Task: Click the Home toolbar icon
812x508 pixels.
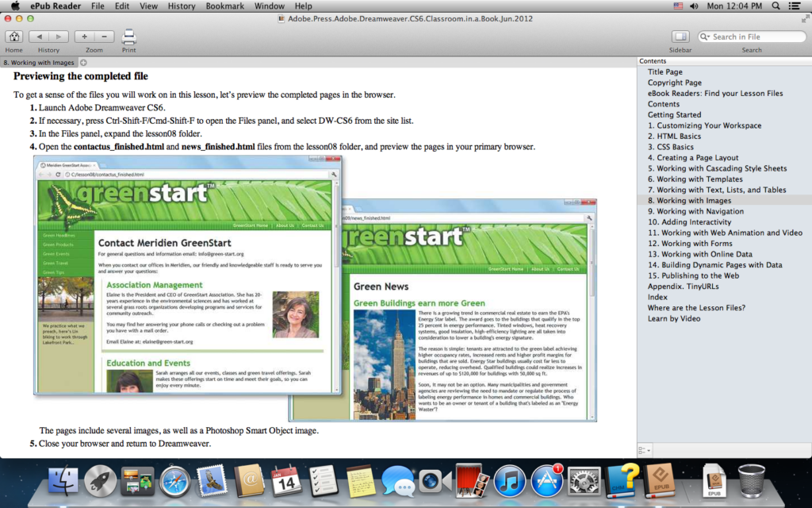Action: (x=14, y=37)
